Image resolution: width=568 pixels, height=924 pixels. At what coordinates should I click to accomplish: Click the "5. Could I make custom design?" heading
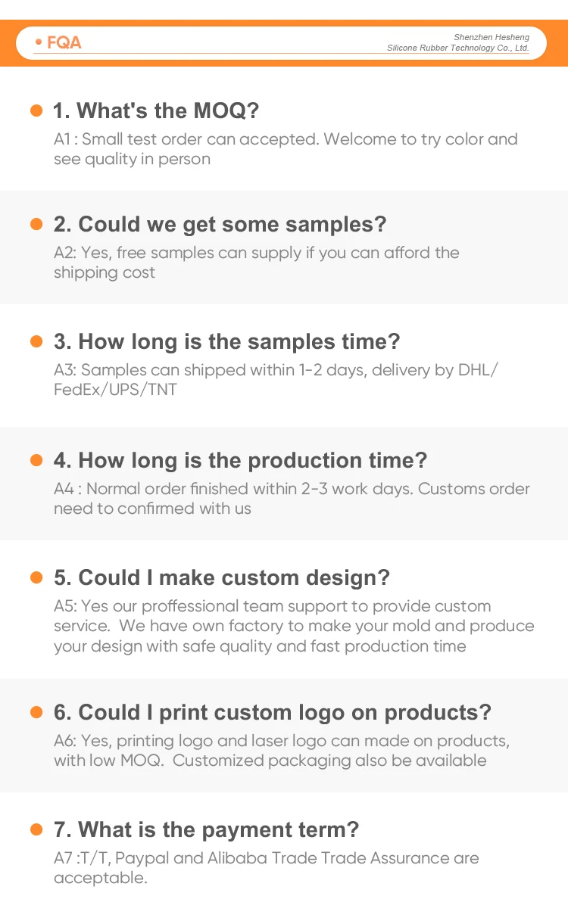coord(221,578)
